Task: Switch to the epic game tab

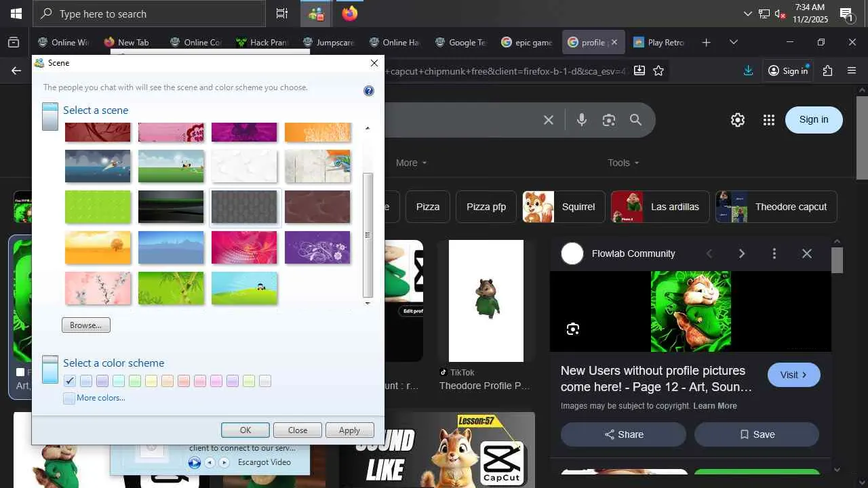Action: click(x=527, y=42)
